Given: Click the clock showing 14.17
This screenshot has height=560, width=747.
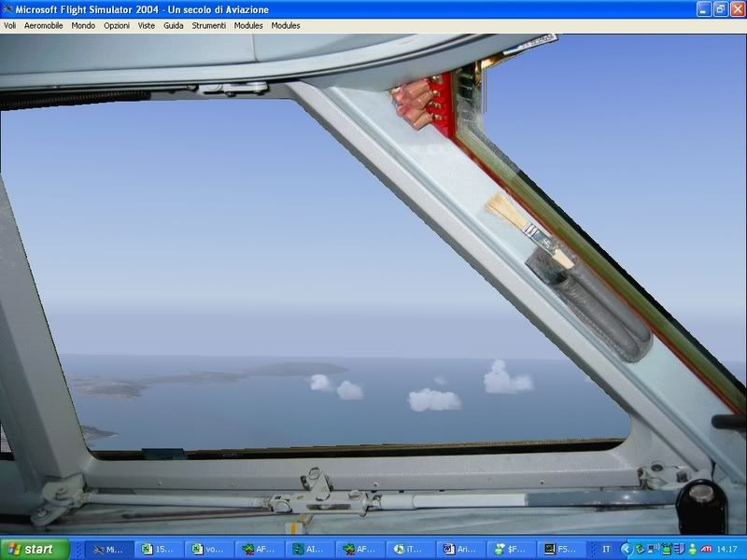Looking at the screenshot, I should point(727,549).
